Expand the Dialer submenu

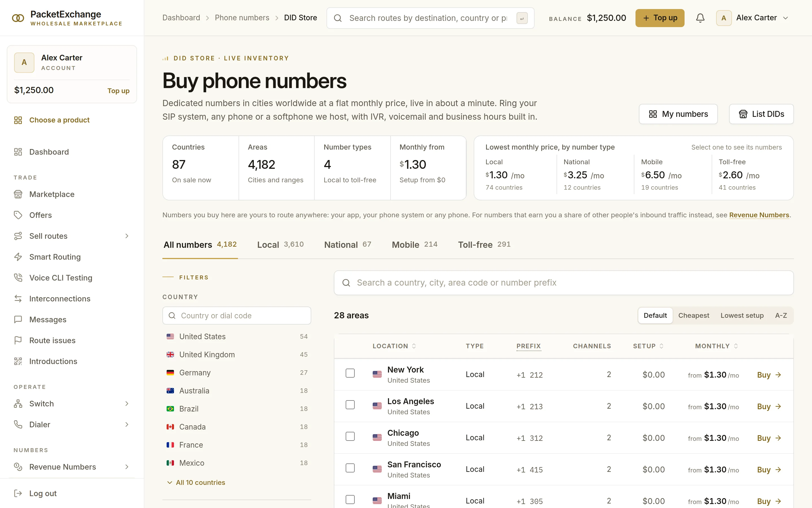tap(127, 424)
